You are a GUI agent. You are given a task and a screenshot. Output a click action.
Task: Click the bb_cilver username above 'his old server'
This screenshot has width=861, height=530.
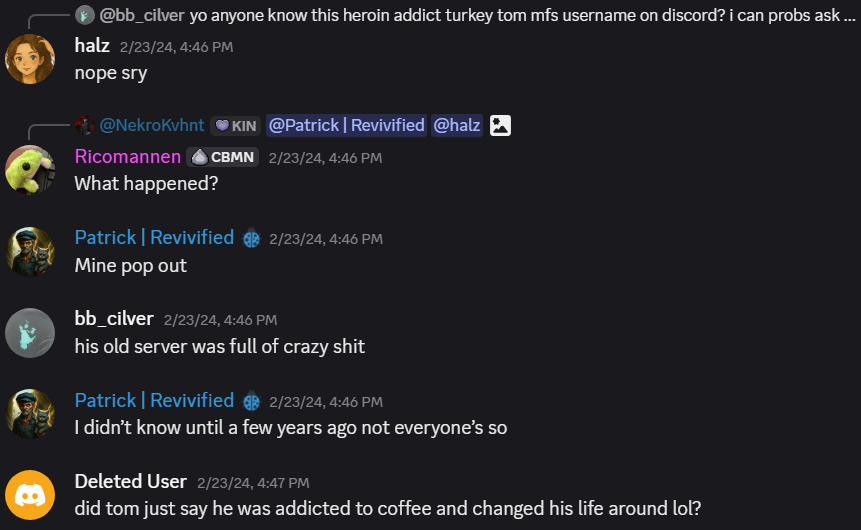[114, 319]
